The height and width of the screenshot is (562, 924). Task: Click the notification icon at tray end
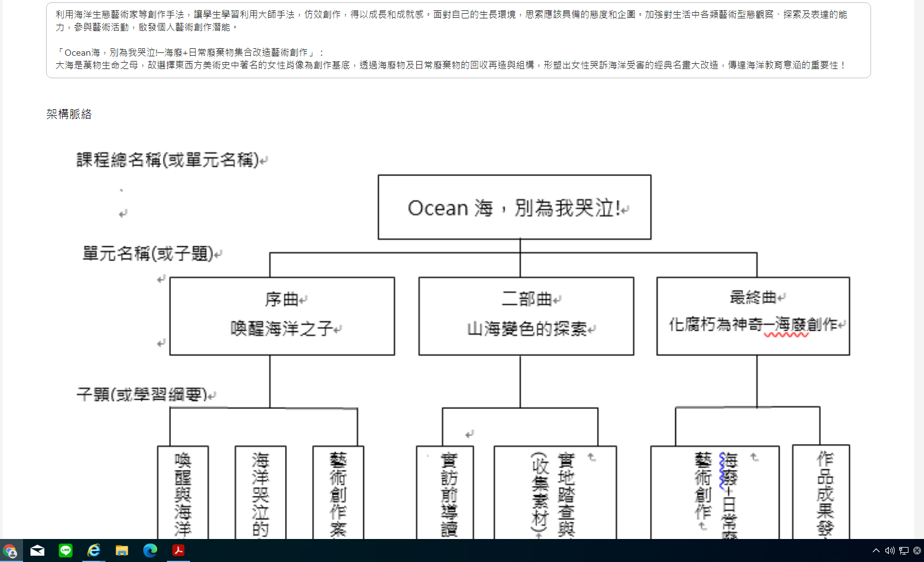pyautogui.click(x=917, y=551)
